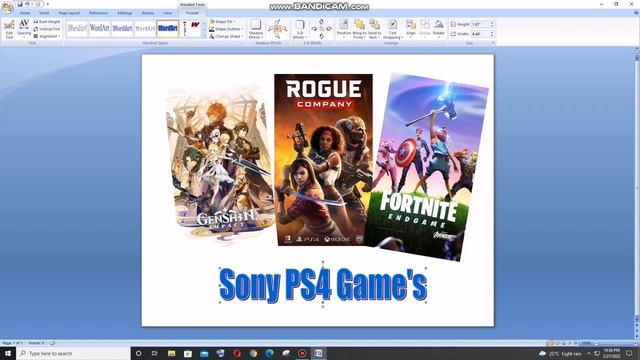Click the taskbar search box
Image resolution: width=640 pixels, height=360 pixels.
click(x=73, y=353)
